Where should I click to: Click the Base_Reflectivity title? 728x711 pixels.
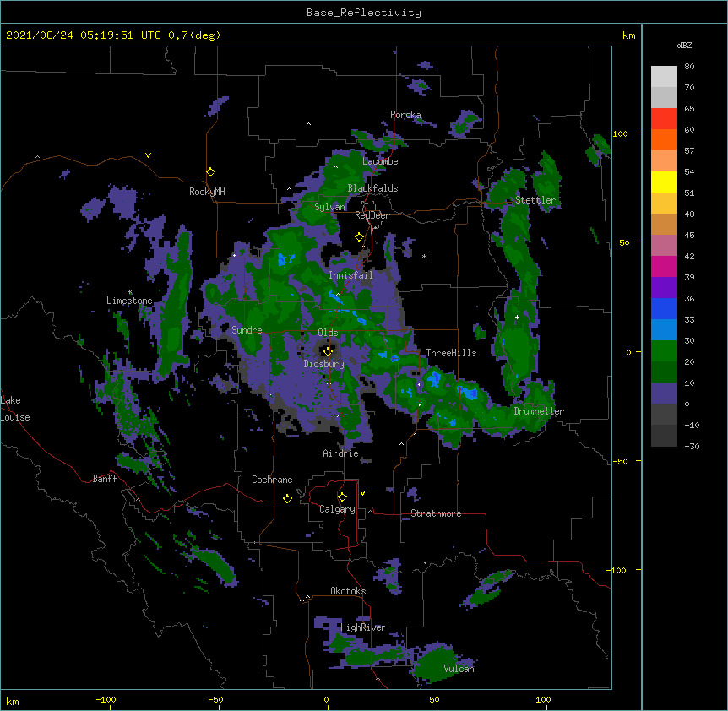click(364, 13)
